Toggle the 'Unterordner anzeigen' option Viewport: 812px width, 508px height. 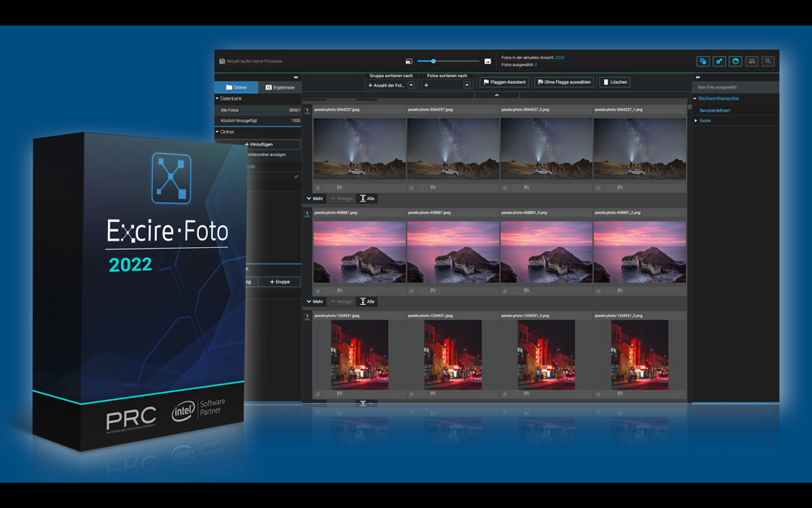point(266,154)
